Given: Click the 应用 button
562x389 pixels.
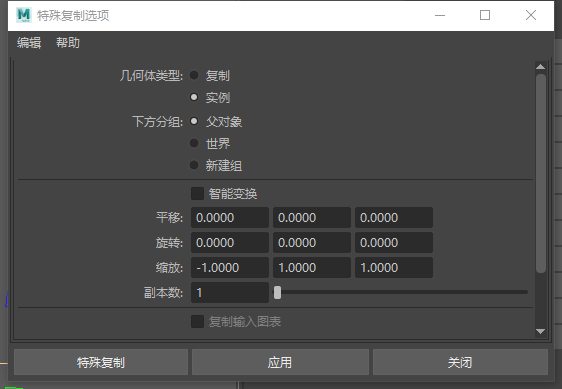Looking at the screenshot, I should [x=280, y=362].
